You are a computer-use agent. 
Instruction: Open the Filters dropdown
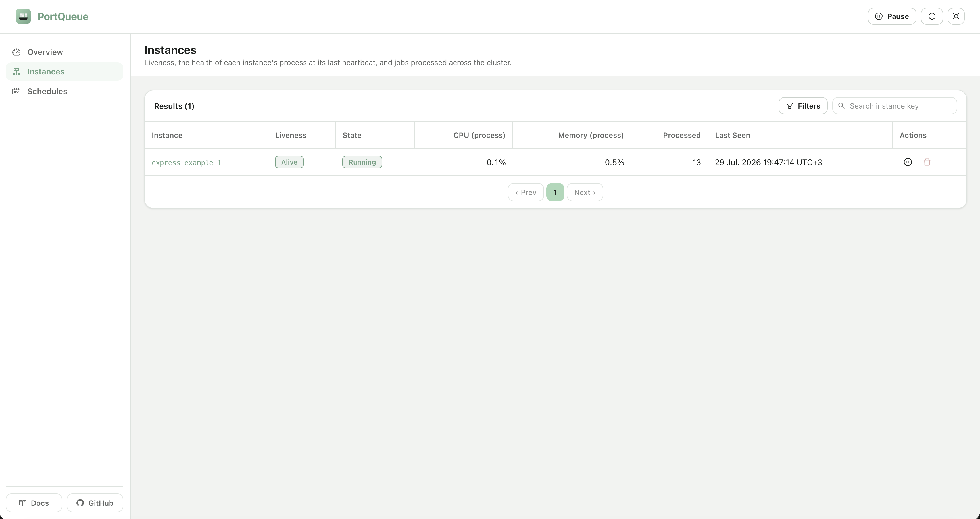click(803, 106)
